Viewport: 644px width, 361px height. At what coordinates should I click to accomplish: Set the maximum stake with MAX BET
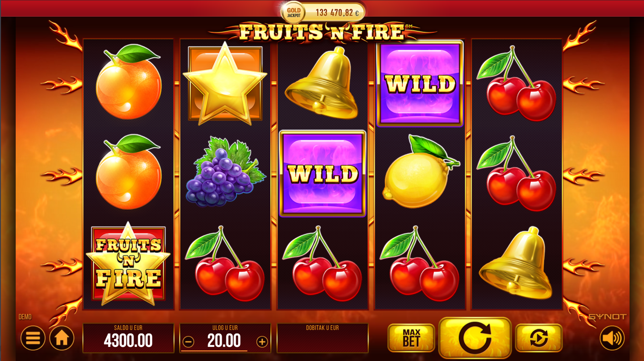coord(411,338)
